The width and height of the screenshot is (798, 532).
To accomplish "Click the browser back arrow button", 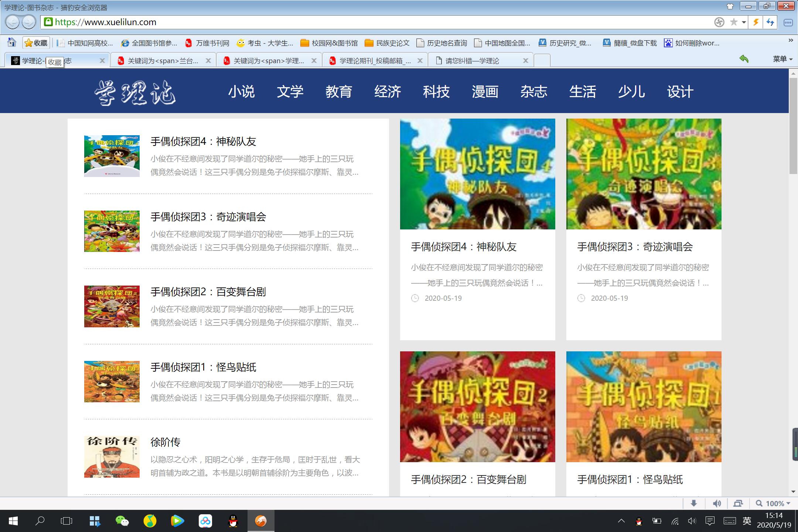I will pos(13,22).
